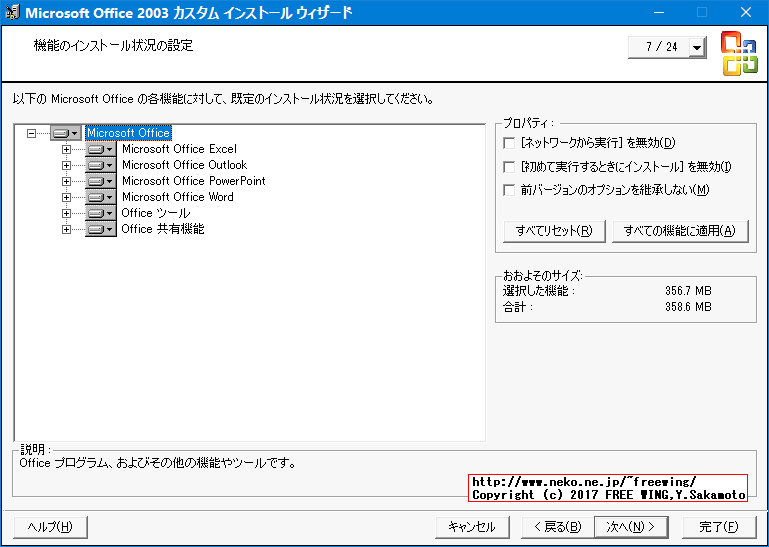Close the wizard window

[x=746, y=12]
